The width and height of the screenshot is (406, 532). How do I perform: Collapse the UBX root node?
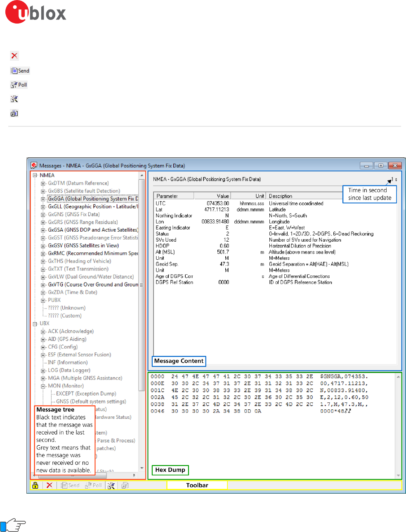[35, 324]
